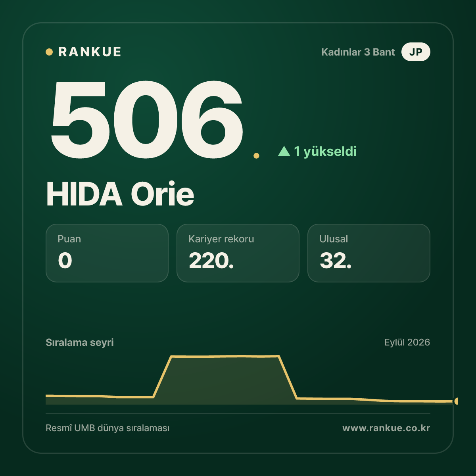The width and height of the screenshot is (476, 476).
Task: Click the player name HIDA Orie
Action: tap(120, 194)
